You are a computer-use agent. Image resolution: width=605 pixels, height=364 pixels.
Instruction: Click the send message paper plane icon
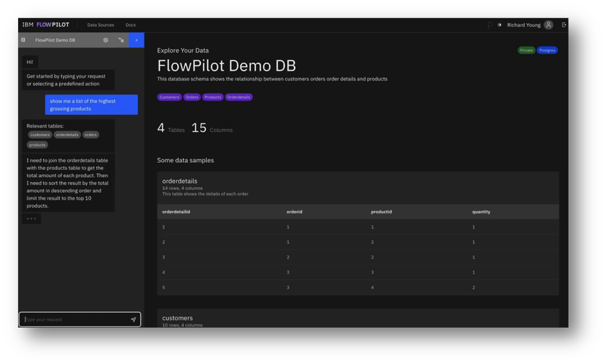click(134, 319)
